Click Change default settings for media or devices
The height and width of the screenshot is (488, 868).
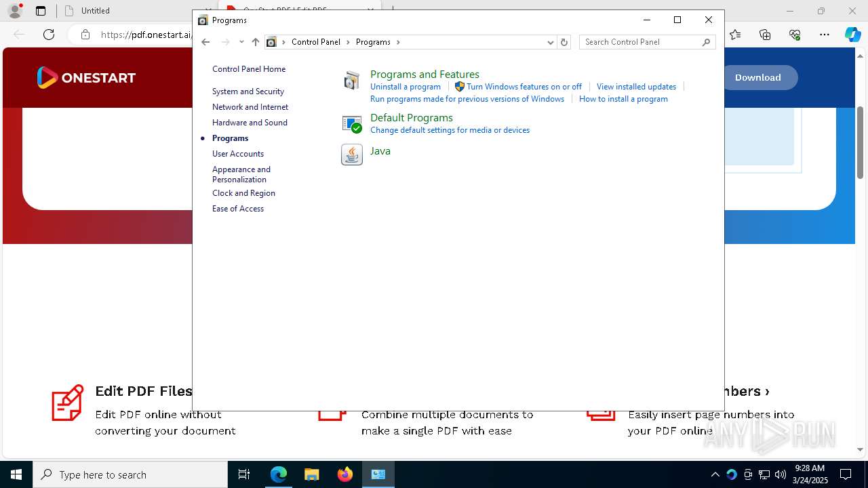pyautogui.click(x=450, y=130)
